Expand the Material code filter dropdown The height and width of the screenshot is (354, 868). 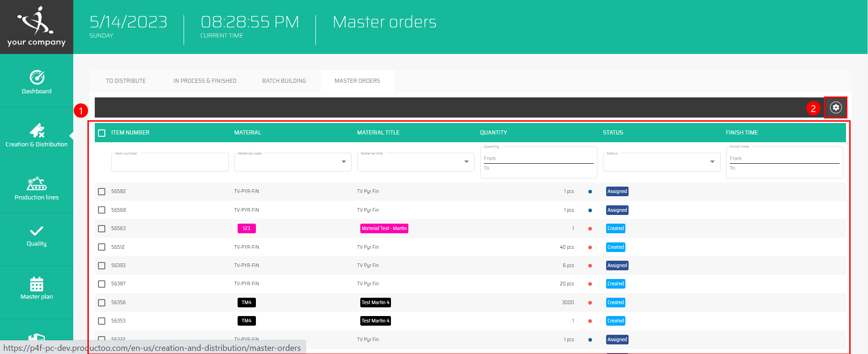(343, 162)
